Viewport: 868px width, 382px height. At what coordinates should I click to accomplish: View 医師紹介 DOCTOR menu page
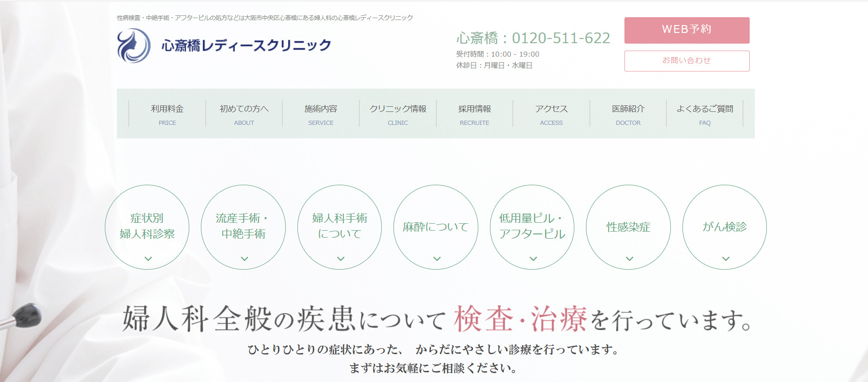tap(628, 114)
